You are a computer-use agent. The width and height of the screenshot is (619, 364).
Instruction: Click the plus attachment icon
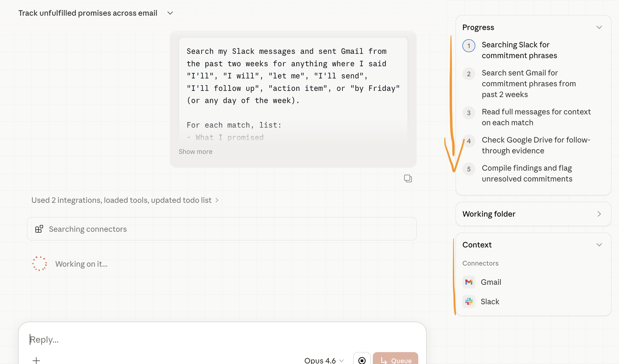[36, 360]
